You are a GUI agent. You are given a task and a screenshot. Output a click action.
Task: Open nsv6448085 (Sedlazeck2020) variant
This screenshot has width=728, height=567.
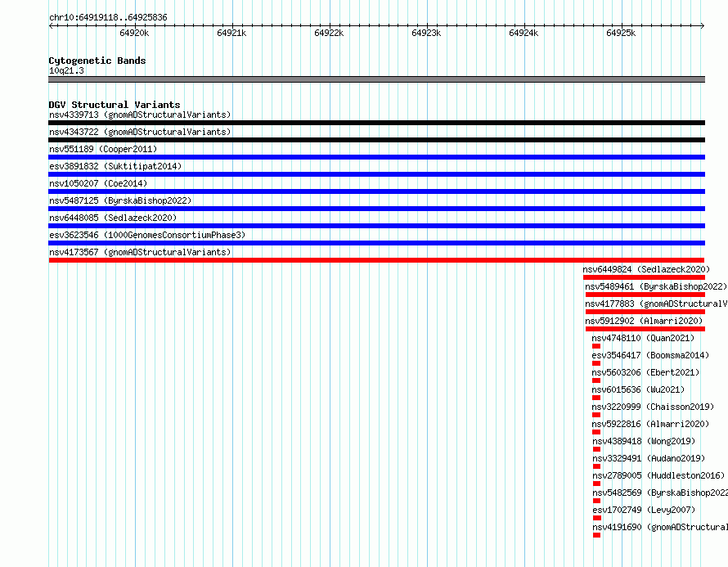(113, 218)
